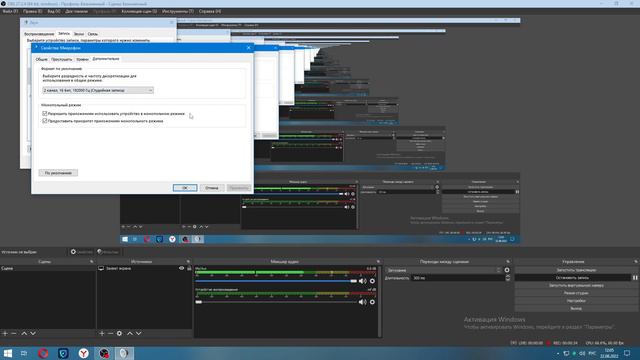This screenshot has width=640, height=360.
Task: Switch to Уровни tab in Microphone properties
Action: (82, 59)
